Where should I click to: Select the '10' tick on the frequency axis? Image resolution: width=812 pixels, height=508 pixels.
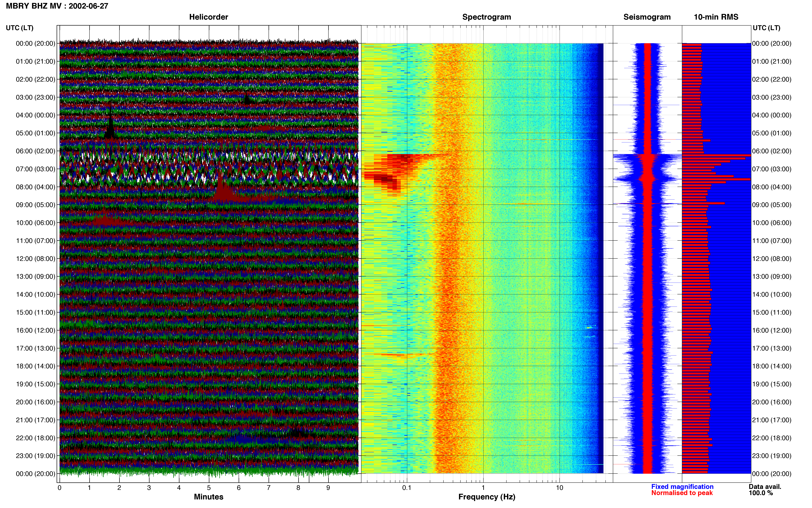tap(559, 488)
